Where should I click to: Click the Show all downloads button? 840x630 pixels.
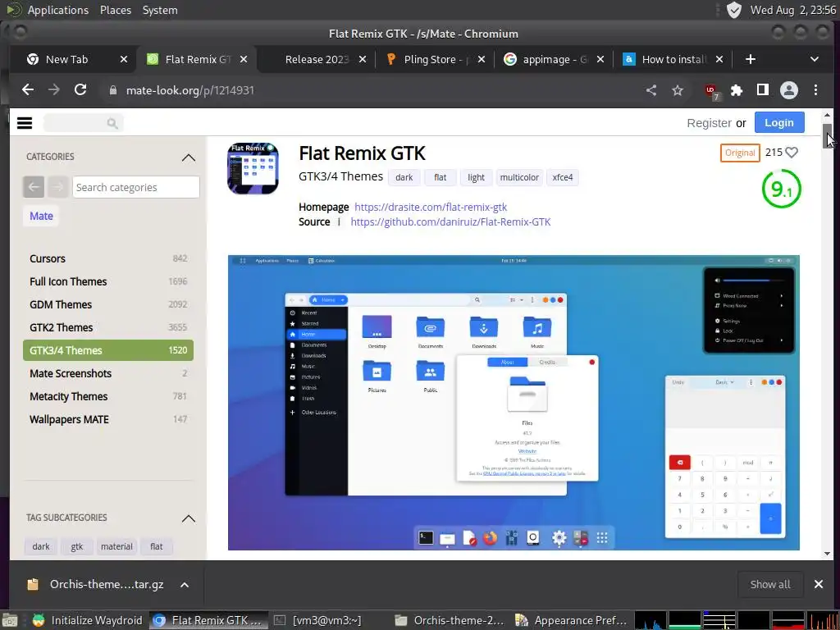point(769,584)
